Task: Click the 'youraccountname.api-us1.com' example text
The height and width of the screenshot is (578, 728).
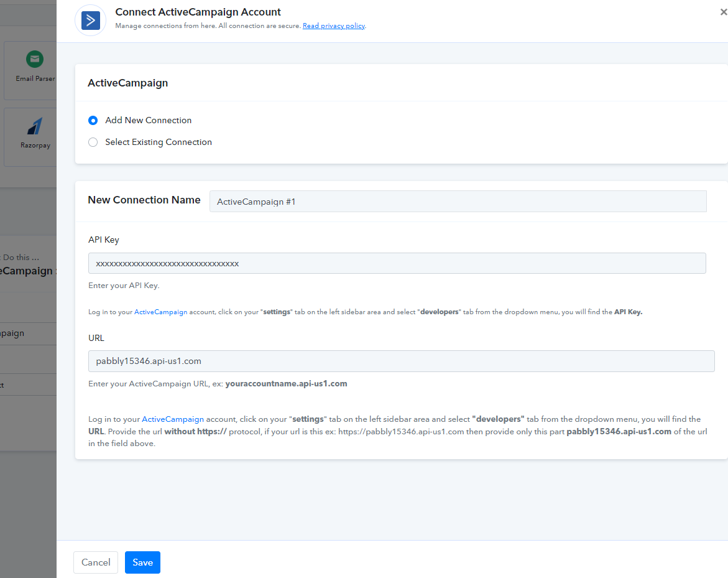Action: 286,384
